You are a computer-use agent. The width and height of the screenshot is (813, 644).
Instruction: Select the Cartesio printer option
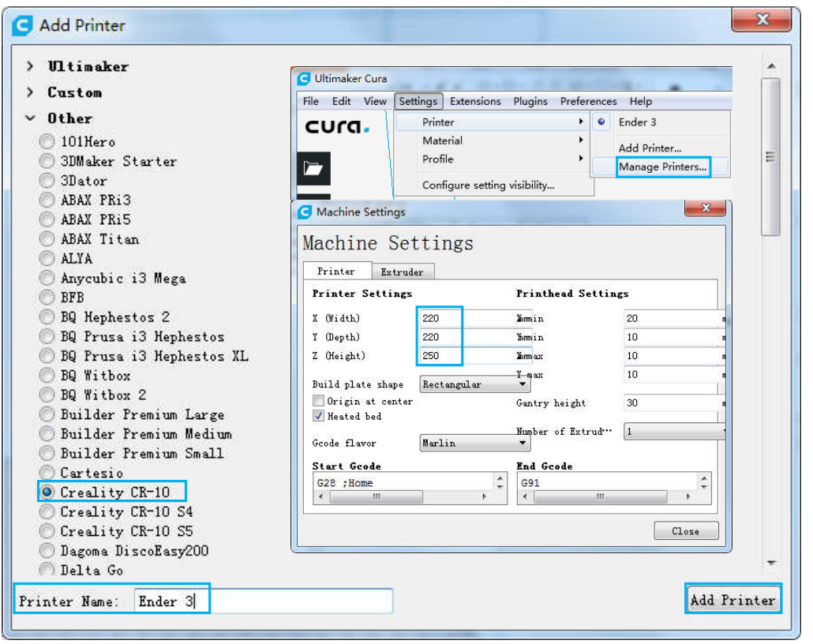(x=47, y=473)
